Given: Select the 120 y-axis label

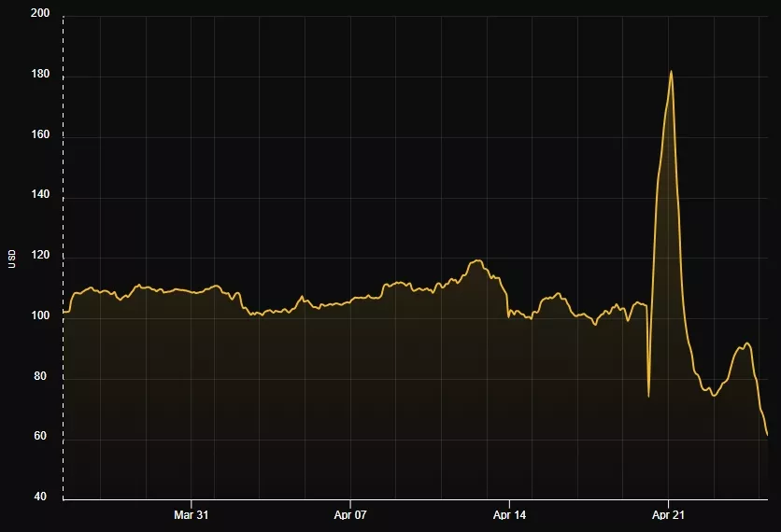Looking at the screenshot, I should [x=40, y=256].
